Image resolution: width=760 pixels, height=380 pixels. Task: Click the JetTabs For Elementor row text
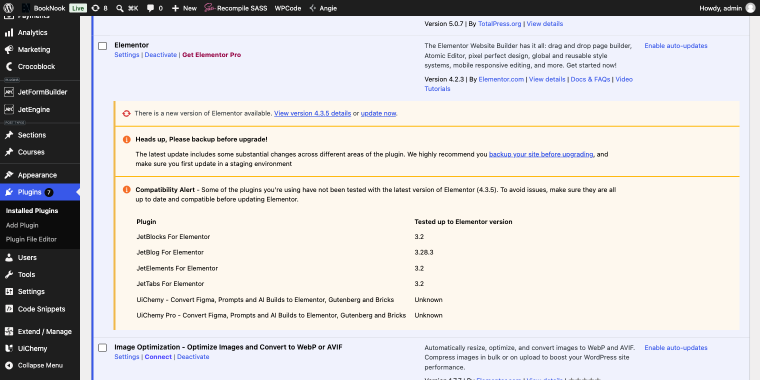pyautogui.click(x=170, y=284)
